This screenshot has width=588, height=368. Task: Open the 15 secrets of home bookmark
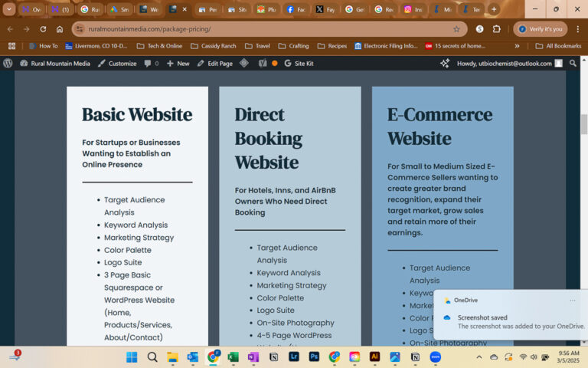pos(456,46)
